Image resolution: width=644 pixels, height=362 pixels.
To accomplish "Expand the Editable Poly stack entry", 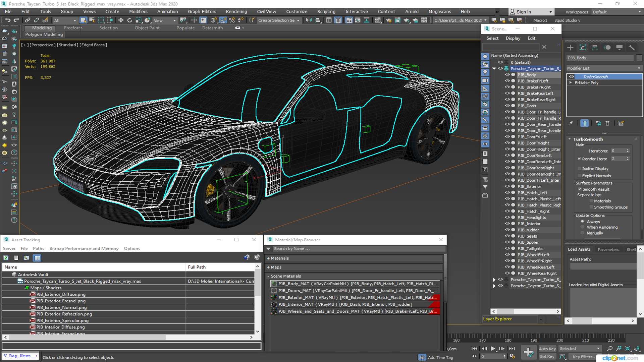I will pyautogui.click(x=571, y=82).
